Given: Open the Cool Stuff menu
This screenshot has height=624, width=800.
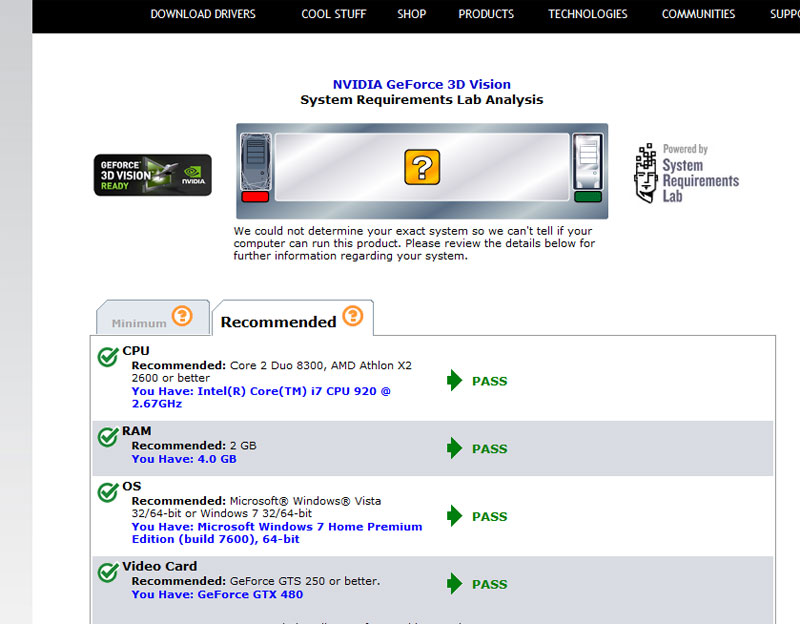Looking at the screenshot, I should pyautogui.click(x=334, y=14).
